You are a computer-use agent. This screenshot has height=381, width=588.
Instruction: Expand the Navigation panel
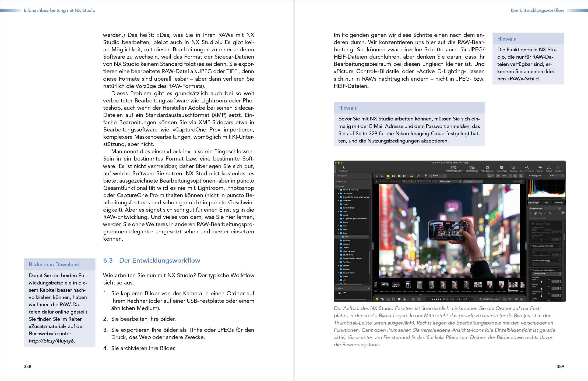click(336, 176)
